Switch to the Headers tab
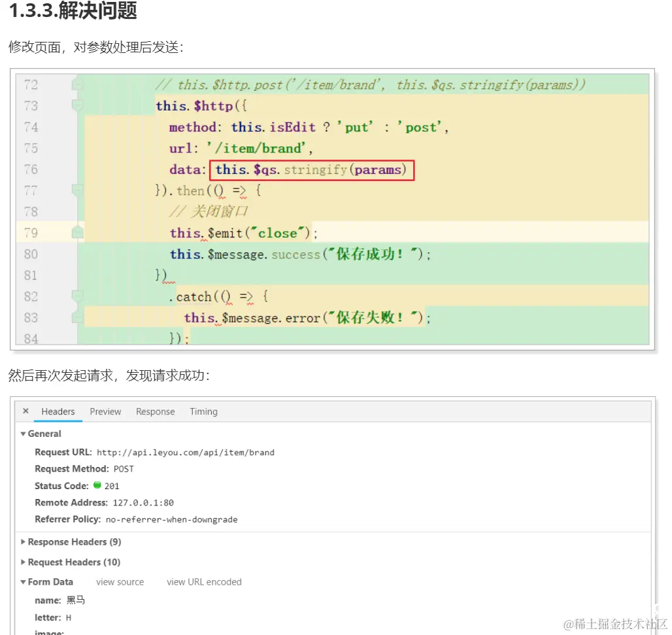 (x=58, y=411)
